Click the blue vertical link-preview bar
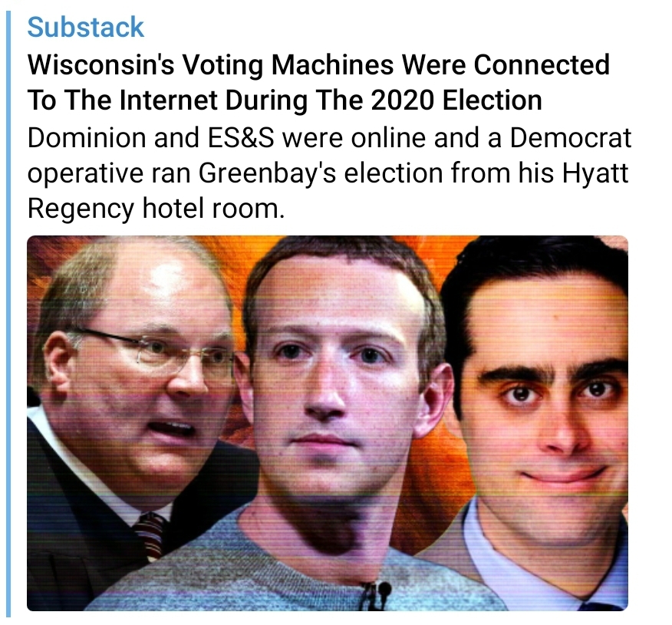This screenshot has height=625, width=672. 8,314
